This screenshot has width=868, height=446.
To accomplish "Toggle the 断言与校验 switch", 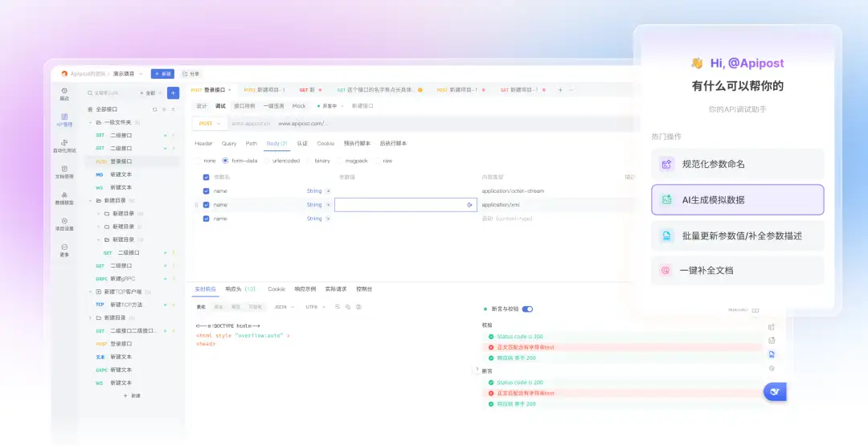I will click(527, 309).
